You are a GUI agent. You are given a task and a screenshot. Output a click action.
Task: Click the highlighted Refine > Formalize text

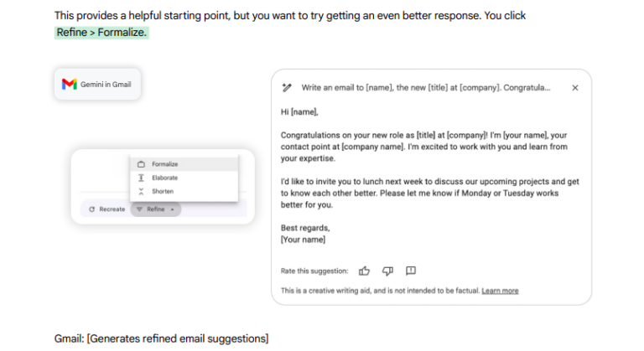(x=101, y=33)
